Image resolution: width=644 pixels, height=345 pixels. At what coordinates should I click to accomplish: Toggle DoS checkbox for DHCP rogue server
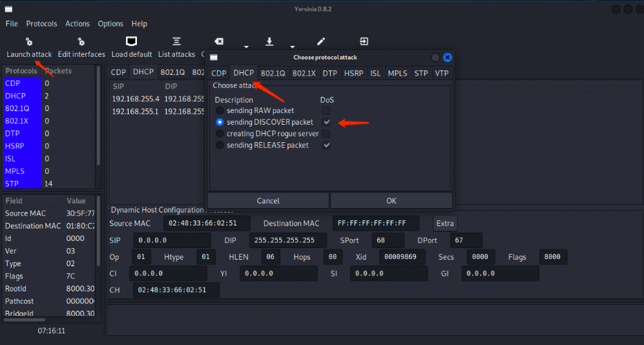point(326,134)
